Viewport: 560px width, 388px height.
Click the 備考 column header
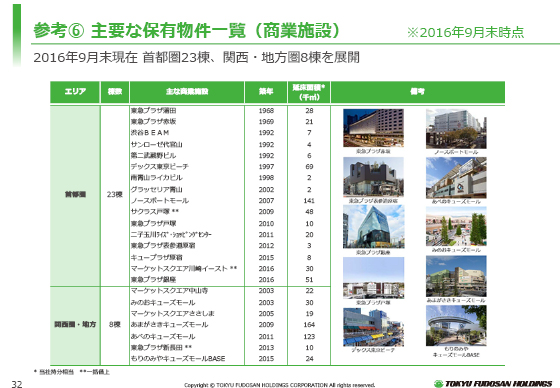pos(418,92)
